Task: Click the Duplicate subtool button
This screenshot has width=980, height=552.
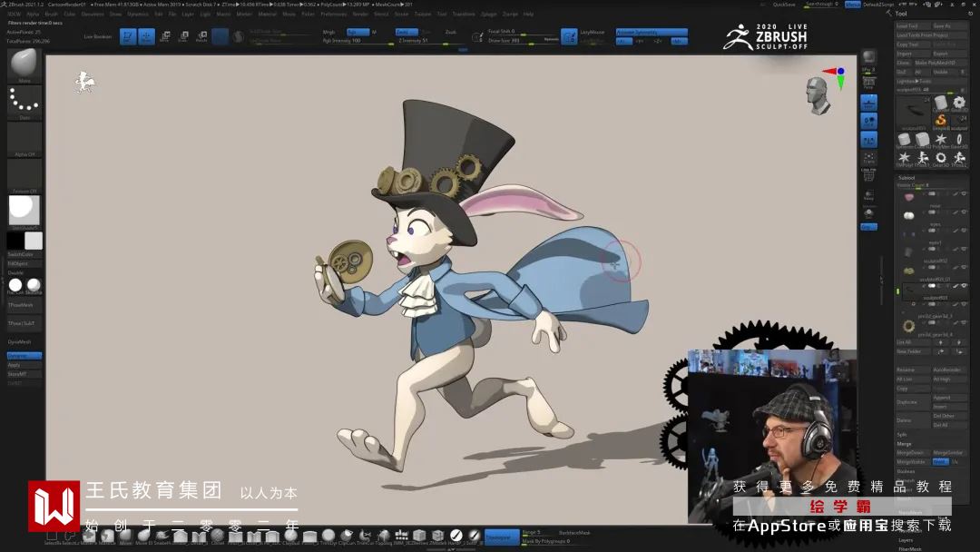Action: click(x=913, y=402)
